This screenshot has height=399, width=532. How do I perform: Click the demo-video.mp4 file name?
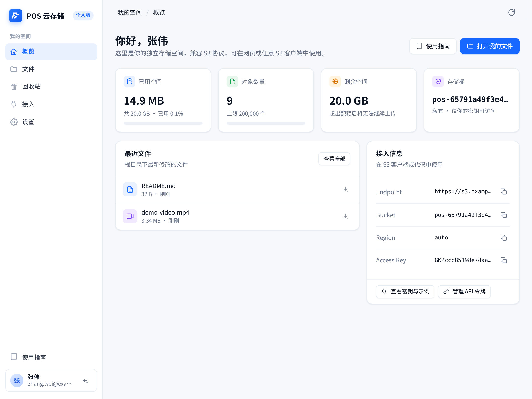tap(165, 212)
